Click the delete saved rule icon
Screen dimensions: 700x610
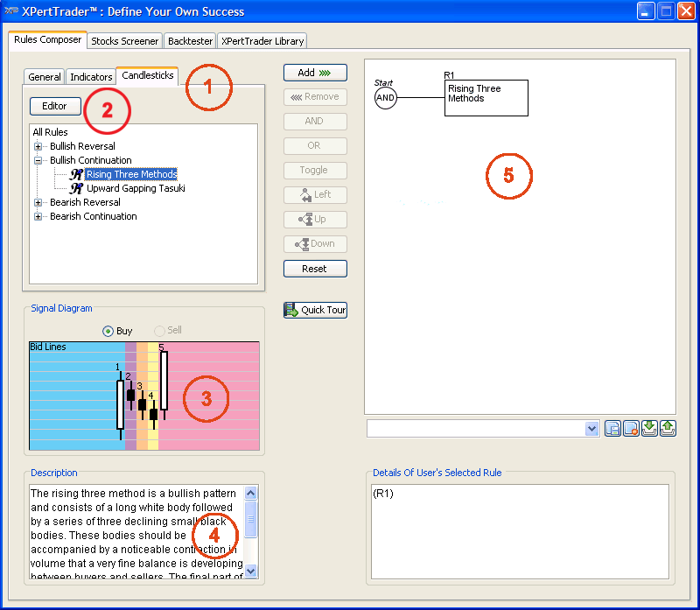click(631, 429)
